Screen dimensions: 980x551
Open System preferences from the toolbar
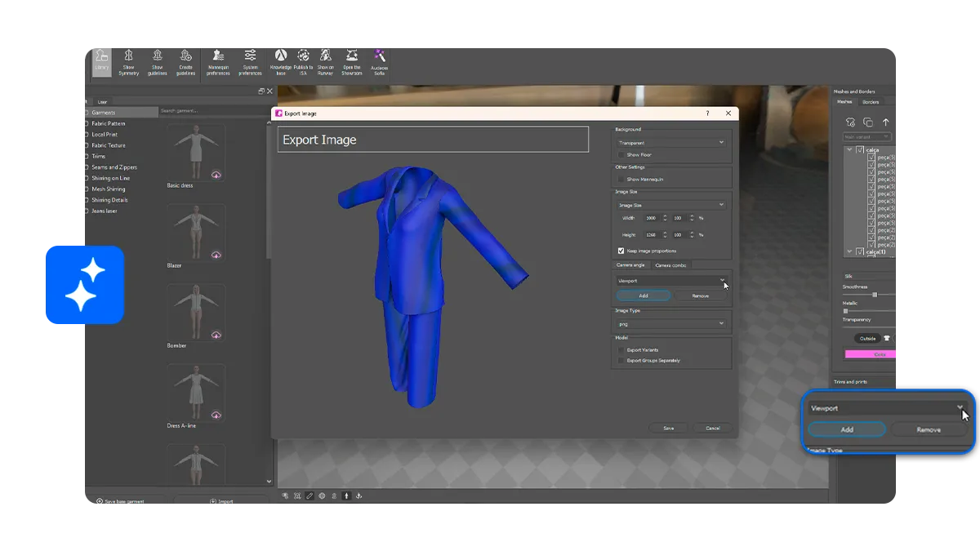(x=250, y=62)
